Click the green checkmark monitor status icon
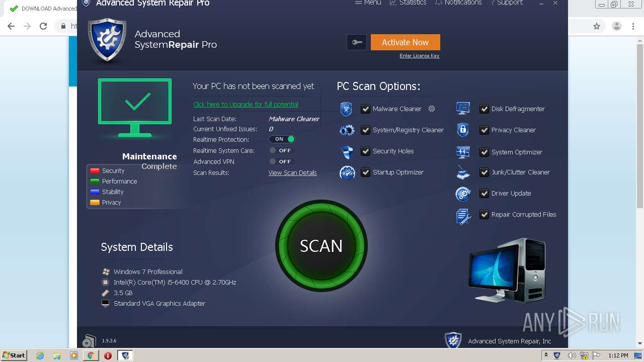This screenshot has height=362, width=644. [135, 107]
